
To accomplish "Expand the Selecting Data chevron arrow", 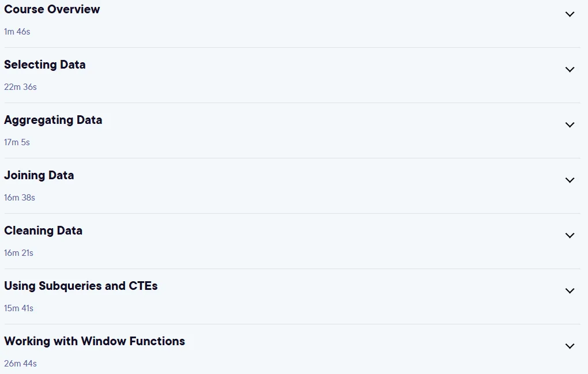I will 570,69.
